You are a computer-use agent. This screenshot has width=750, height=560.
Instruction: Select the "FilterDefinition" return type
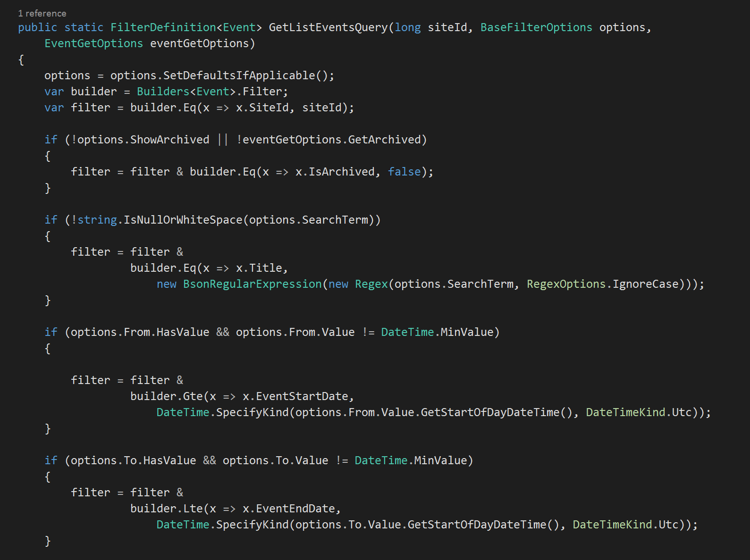pos(163,27)
